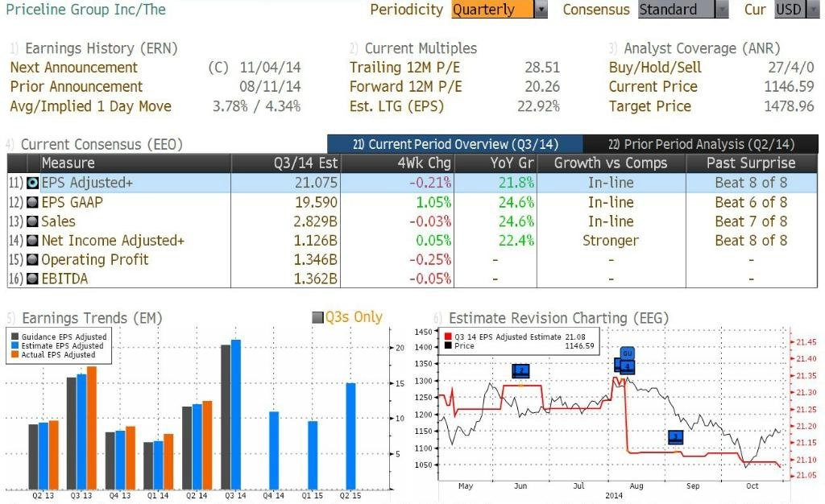Select the Sales measure radio button
This screenshot has height=504, width=825.
32,221
